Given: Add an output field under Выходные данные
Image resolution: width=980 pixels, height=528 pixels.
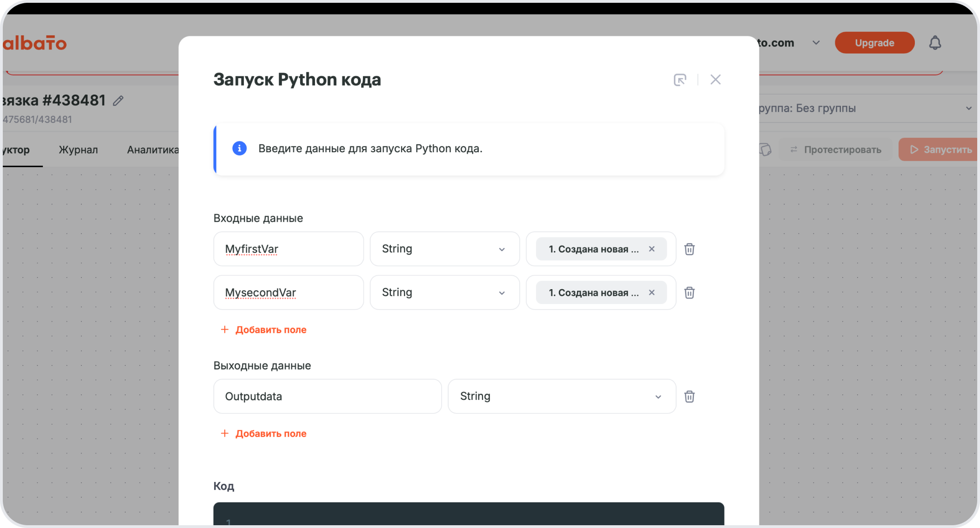Looking at the screenshot, I should tap(264, 433).
